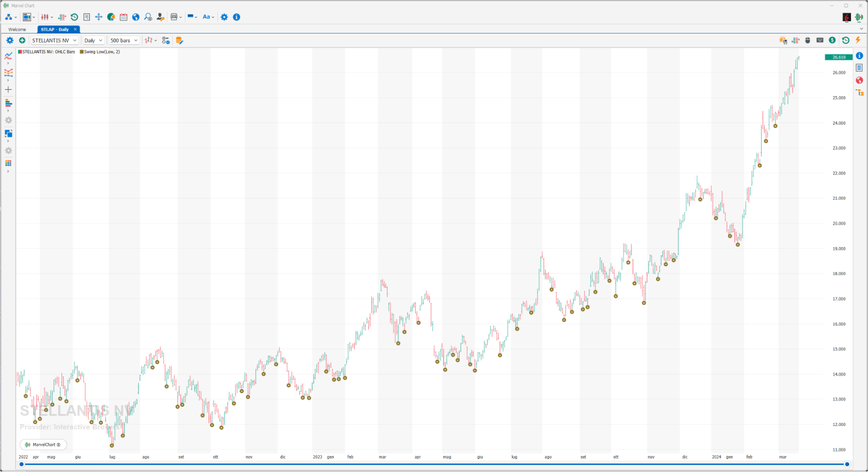
Task: Open the Daily timeframe dropdown
Action: click(x=93, y=40)
